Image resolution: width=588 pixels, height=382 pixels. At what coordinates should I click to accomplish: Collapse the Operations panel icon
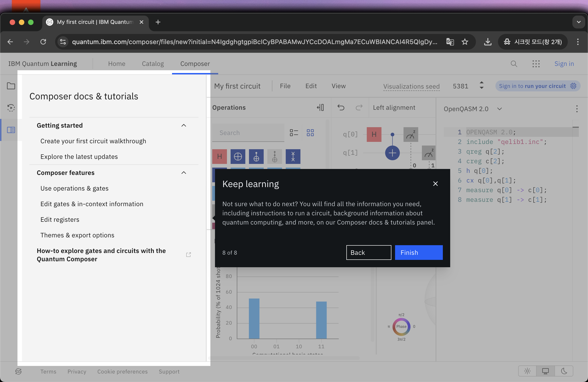[x=320, y=108]
